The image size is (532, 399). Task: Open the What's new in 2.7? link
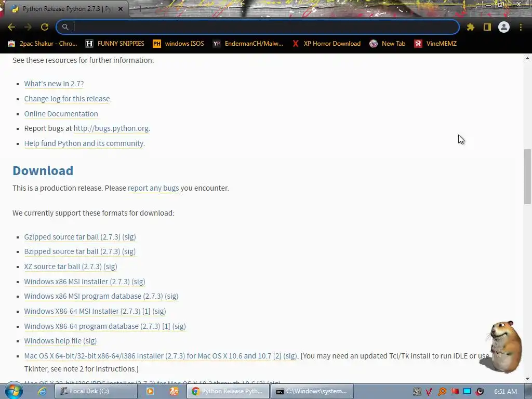point(54,84)
